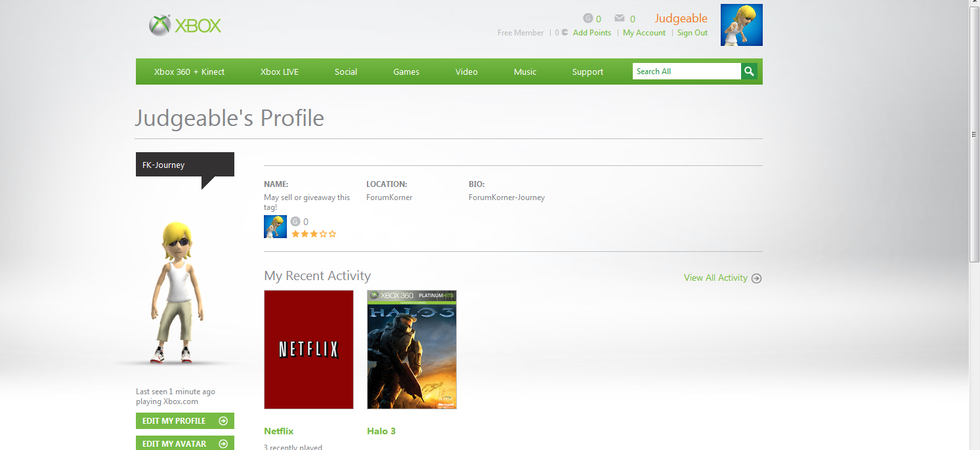Click the Sign Out link
Viewport: 980px width, 450px height.
click(x=692, y=33)
